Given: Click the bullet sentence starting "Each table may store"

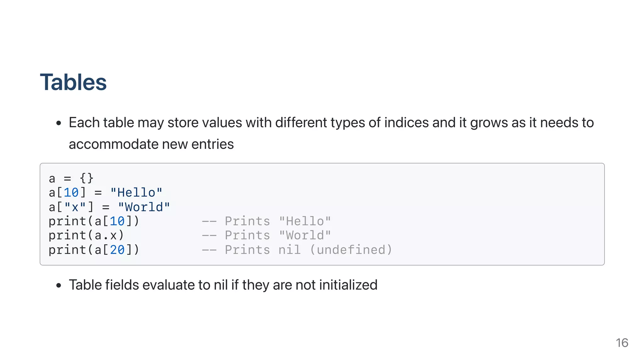Looking at the screenshot, I should coord(331,123).
